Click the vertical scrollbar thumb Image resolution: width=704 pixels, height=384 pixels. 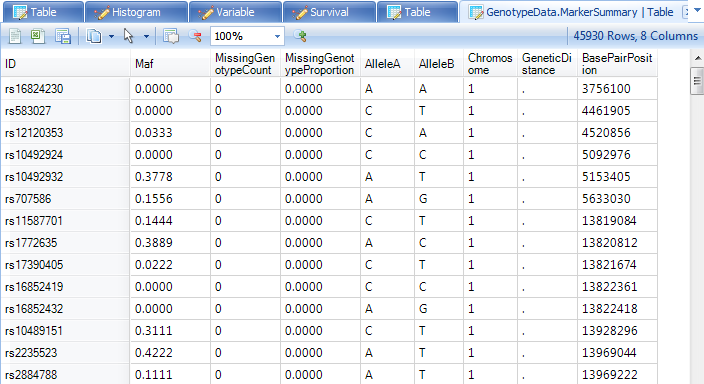[x=697, y=81]
